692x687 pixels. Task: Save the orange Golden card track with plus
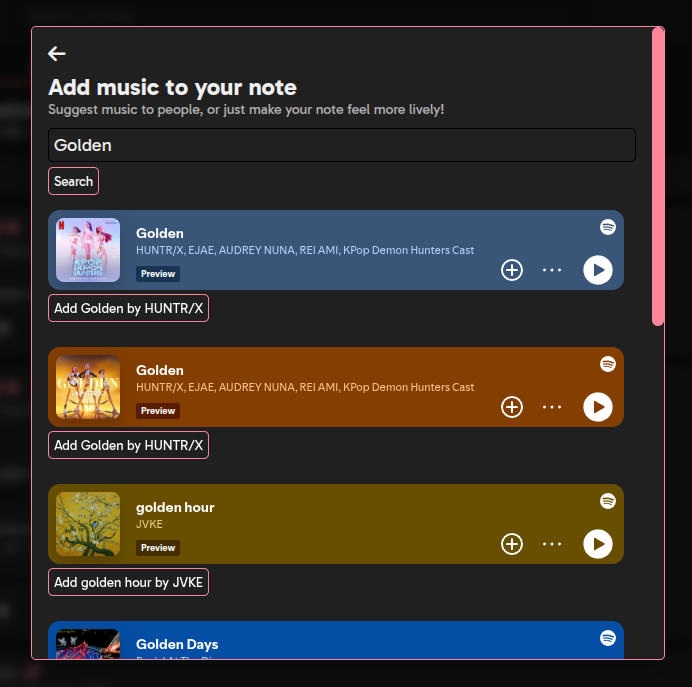pyautogui.click(x=511, y=407)
